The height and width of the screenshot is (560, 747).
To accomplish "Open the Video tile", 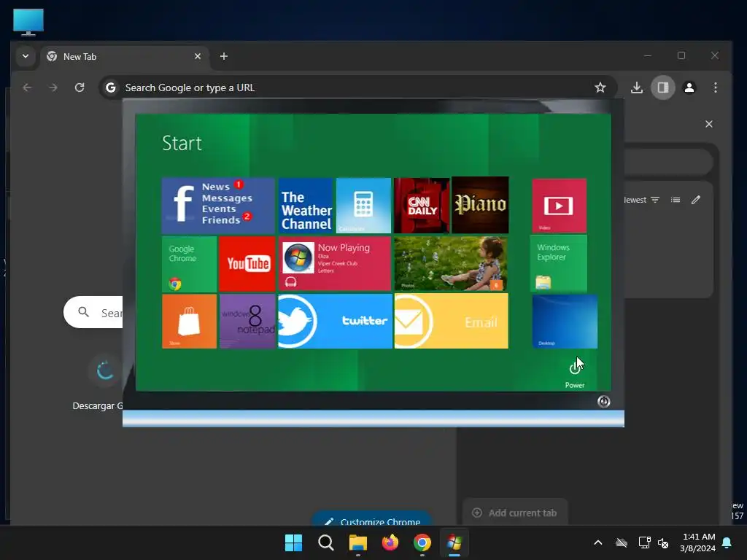I will [559, 206].
